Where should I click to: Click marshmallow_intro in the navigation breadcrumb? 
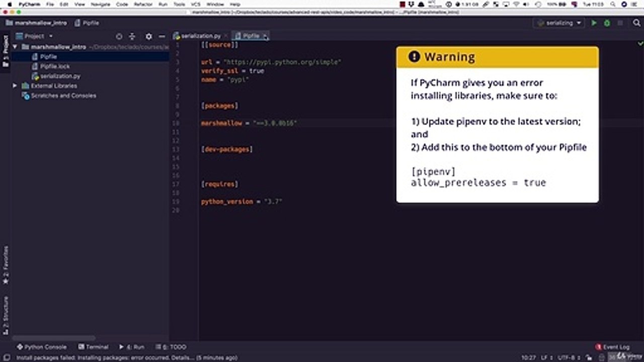pos(35,23)
